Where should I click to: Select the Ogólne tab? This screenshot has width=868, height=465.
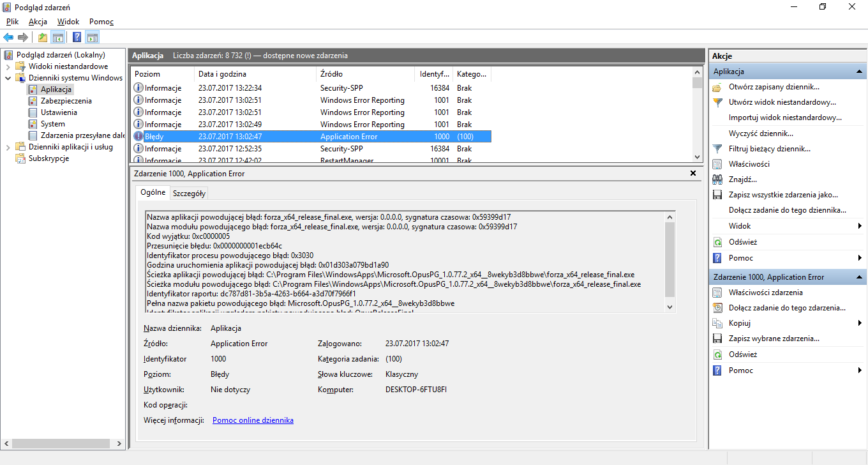pos(153,192)
